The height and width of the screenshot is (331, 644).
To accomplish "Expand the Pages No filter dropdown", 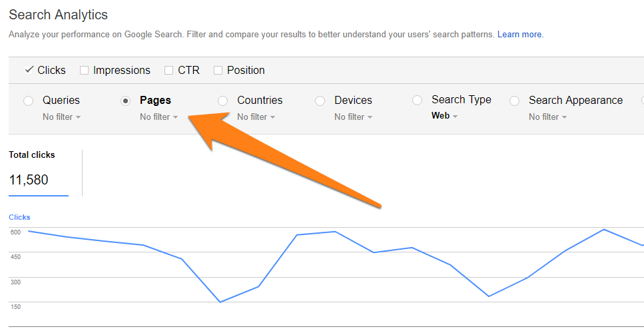I will (x=159, y=117).
